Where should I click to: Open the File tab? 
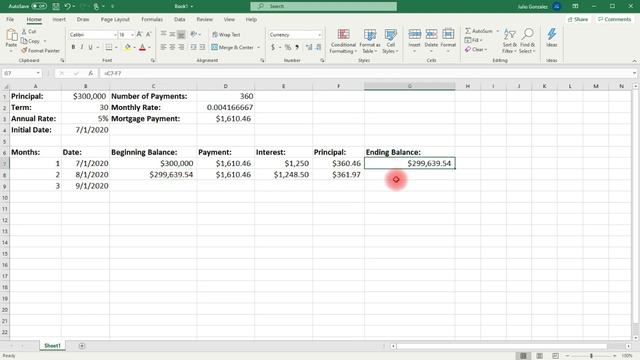pos(10,19)
